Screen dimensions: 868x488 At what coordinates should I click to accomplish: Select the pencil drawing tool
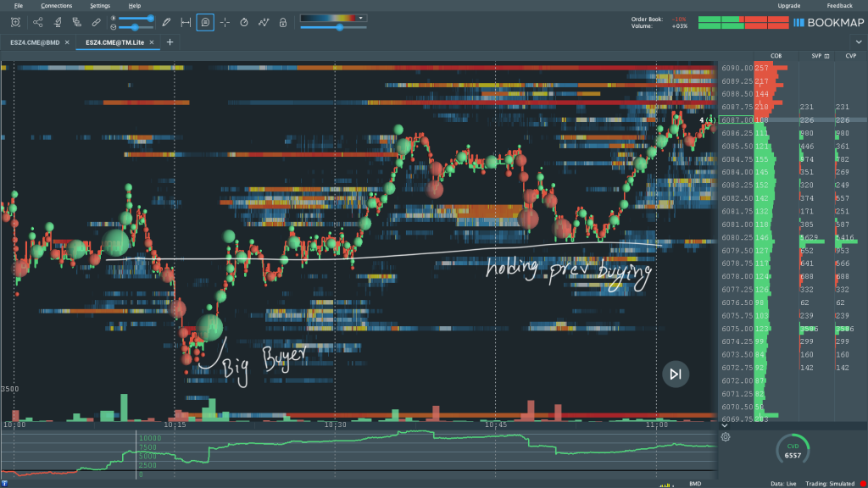[166, 22]
